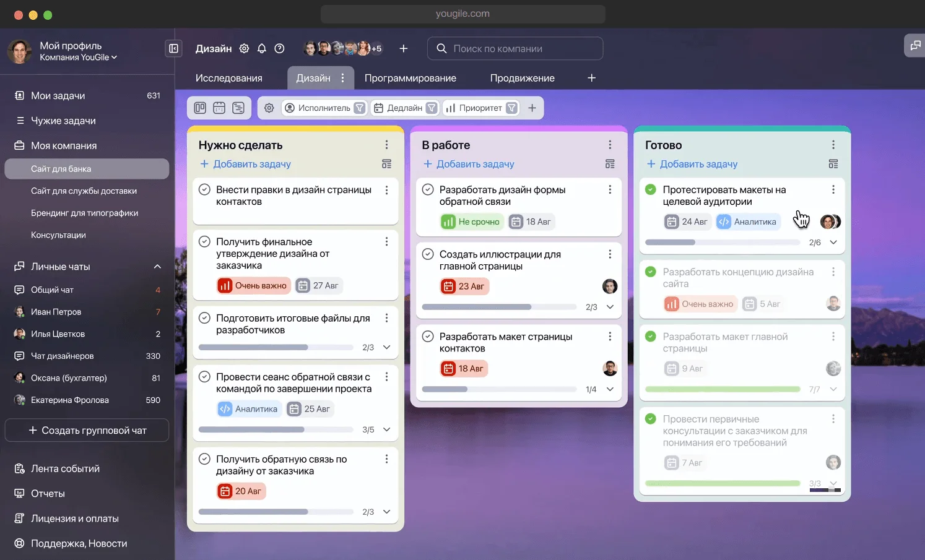Switch to board view icon
The height and width of the screenshot is (560, 925).
(200, 108)
